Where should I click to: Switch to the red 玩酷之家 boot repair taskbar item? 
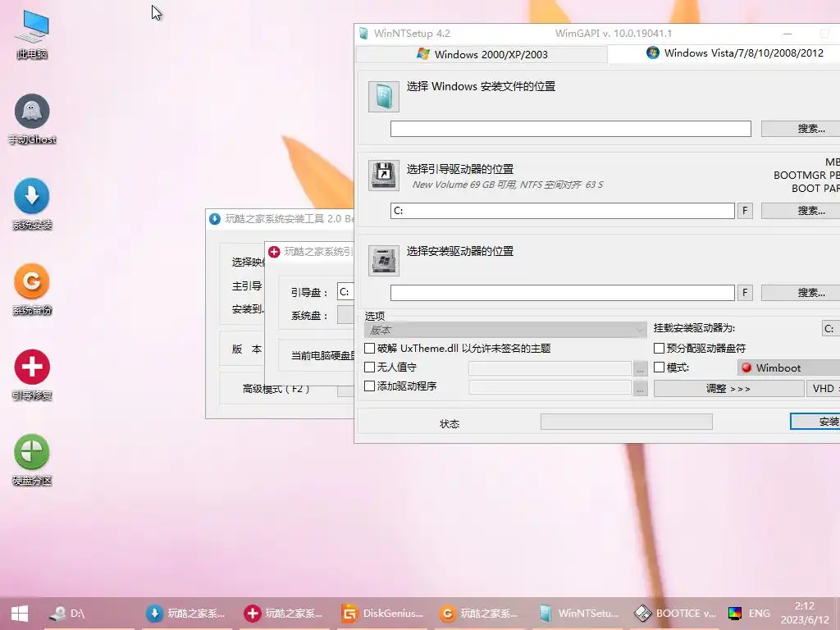pyautogui.click(x=284, y=614)
